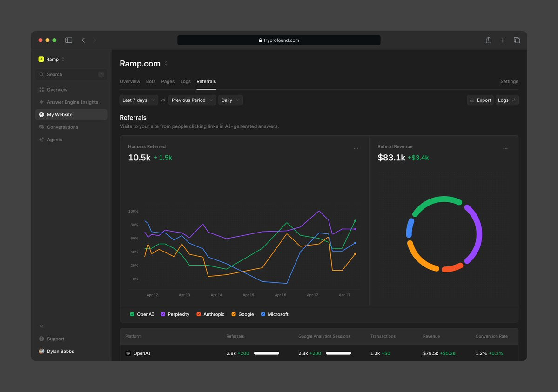Toggle the browser sidebar icon
This screenshot has height=392, width=558.
(69, 40)
